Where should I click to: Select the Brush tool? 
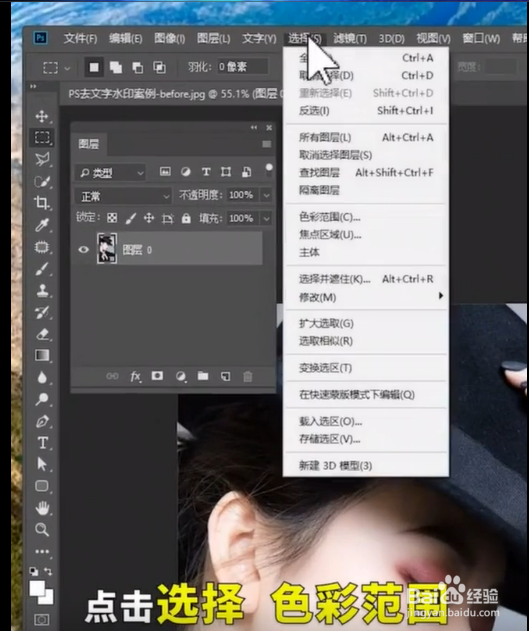(42, 269)
